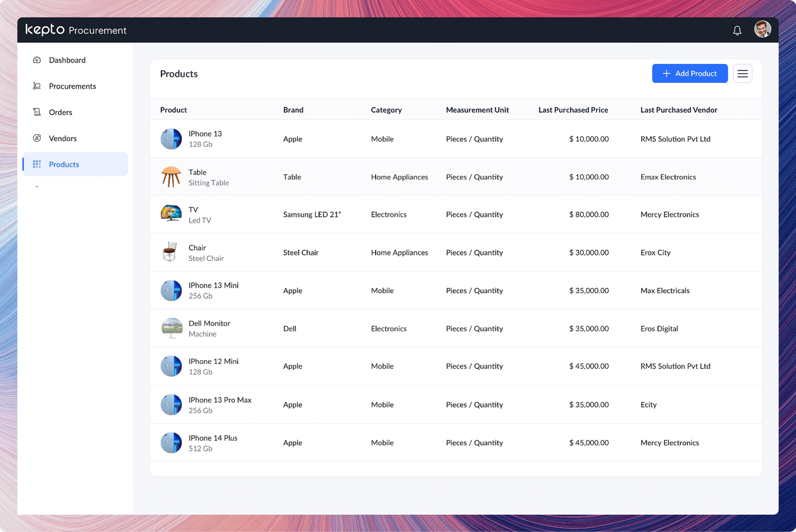Click the IPhone 13 Pro Max image

pos(171,405)
